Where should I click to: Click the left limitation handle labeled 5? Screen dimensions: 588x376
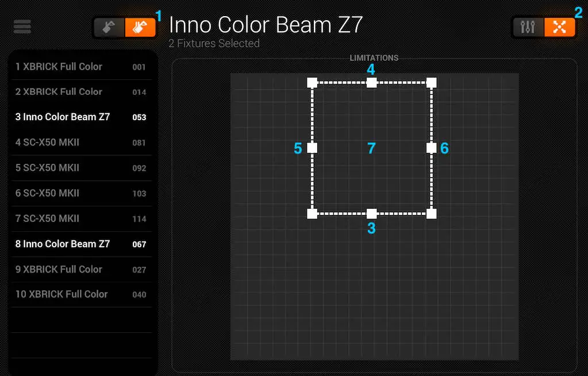pos(312,148)
